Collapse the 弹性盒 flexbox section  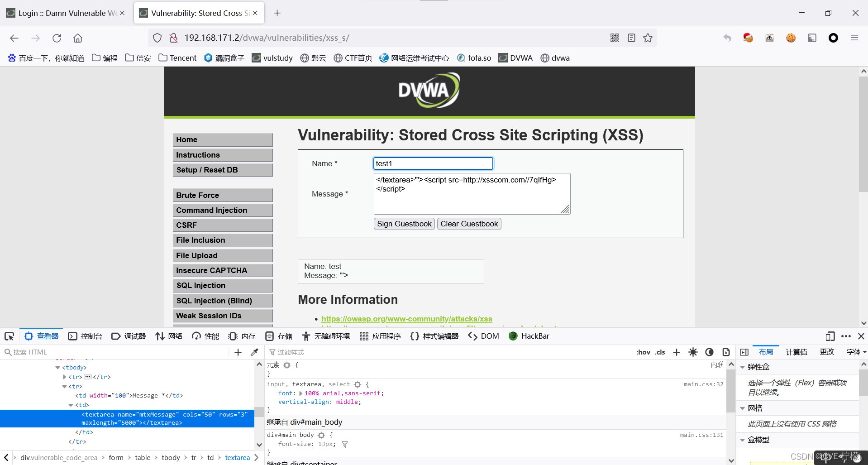(742, 367)
